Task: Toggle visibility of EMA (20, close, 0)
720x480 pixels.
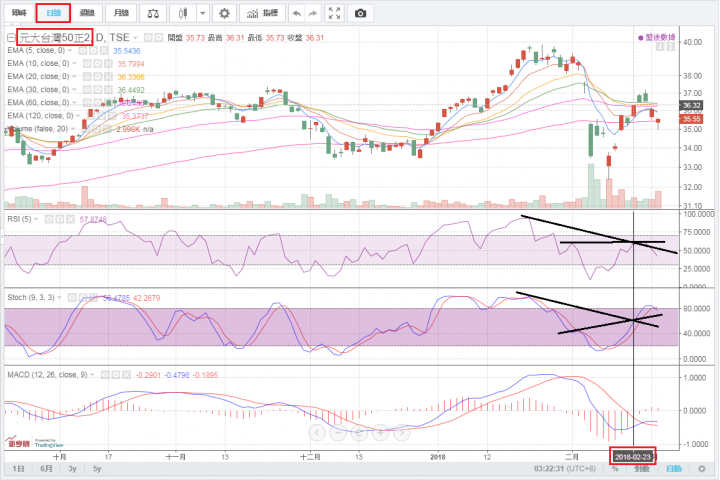Action: tap(84, 76)
